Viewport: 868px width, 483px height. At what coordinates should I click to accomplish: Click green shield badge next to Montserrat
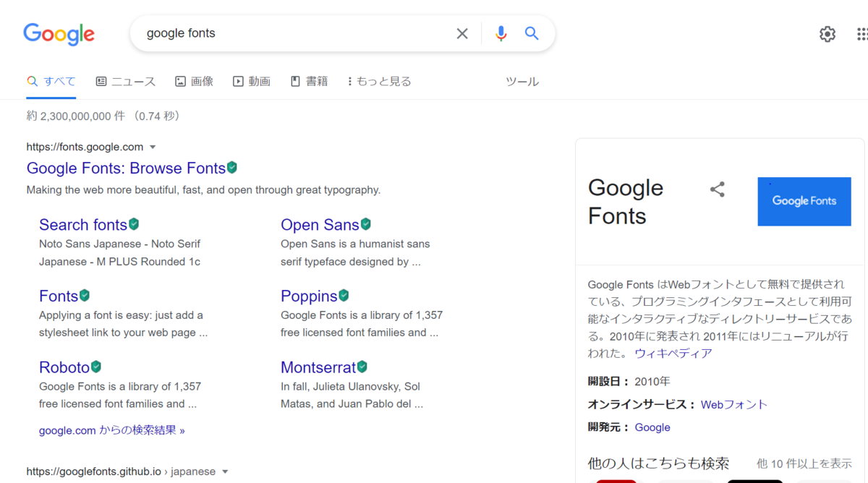[362, 367]
